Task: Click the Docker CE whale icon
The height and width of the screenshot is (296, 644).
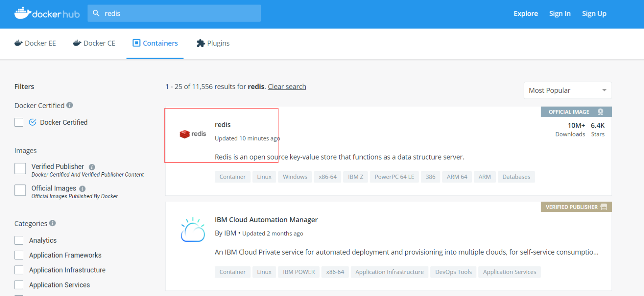Action: [77, 43]
